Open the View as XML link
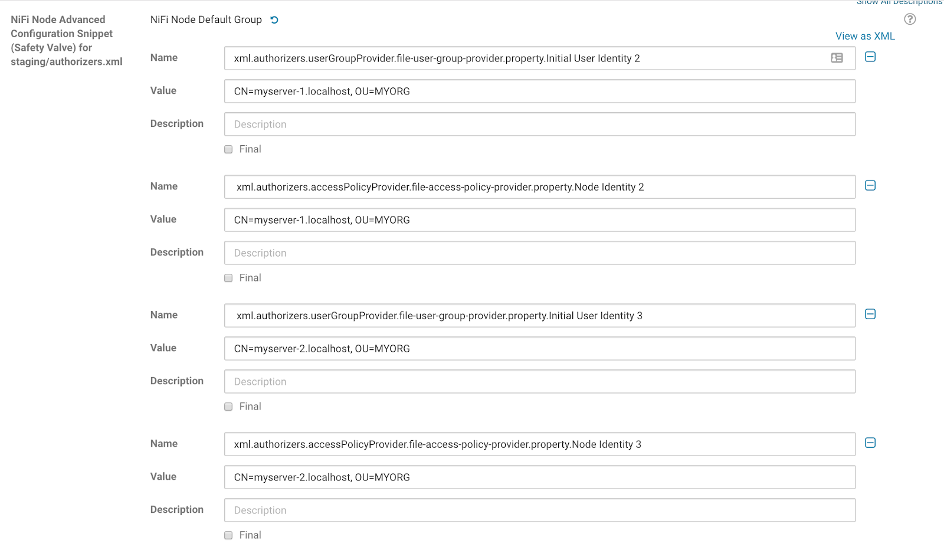 click(x=865, y=37)
